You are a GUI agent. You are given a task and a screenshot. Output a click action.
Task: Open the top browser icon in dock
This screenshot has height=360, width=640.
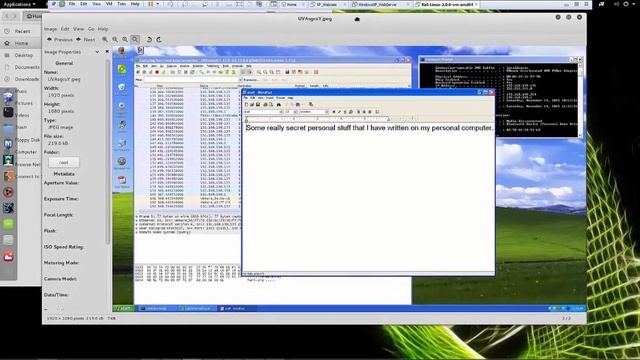point(8,97)
